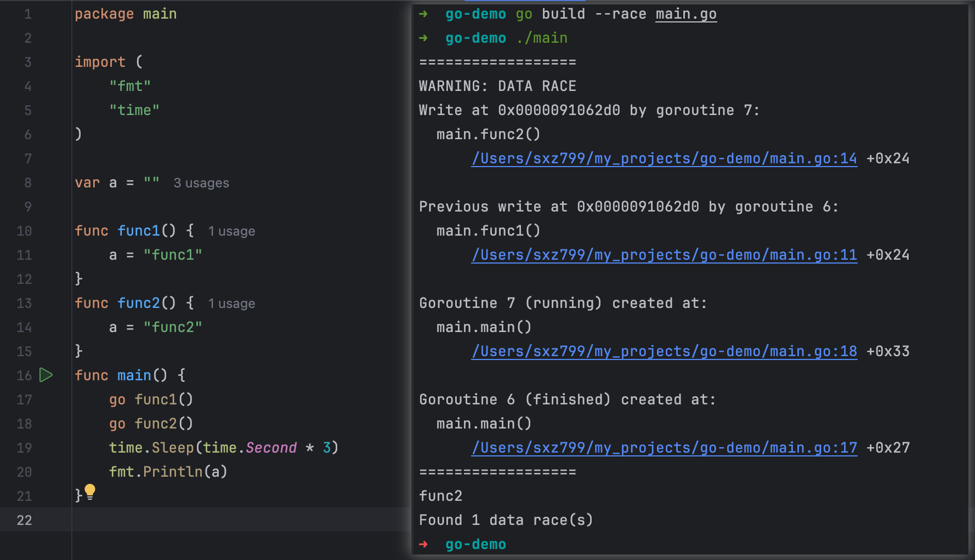The height and width of the screenshot is (560, 975).
Task: Click the func2 function name on line 13
Action: [138, 304]
